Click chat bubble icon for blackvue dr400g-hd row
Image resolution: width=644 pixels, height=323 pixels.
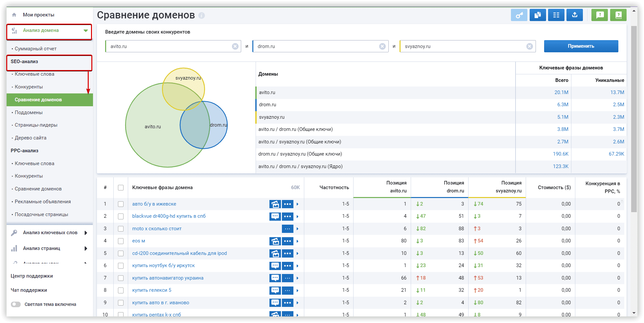275,216
